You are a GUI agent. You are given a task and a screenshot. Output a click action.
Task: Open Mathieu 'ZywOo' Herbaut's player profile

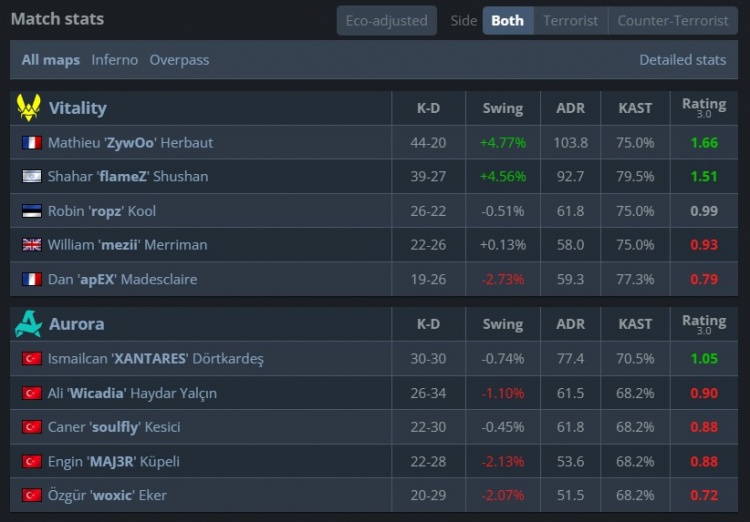(x=130, y=143)
